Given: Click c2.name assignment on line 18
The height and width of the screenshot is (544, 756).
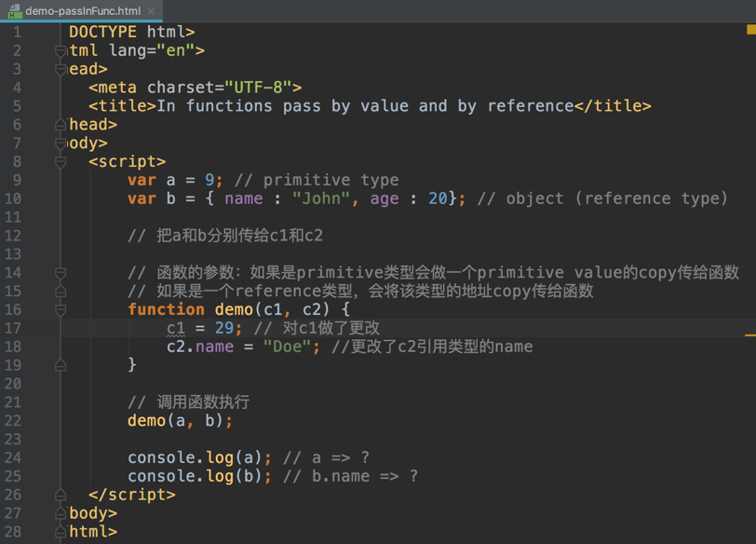Looking at the screenshot, I should [243, 347].
